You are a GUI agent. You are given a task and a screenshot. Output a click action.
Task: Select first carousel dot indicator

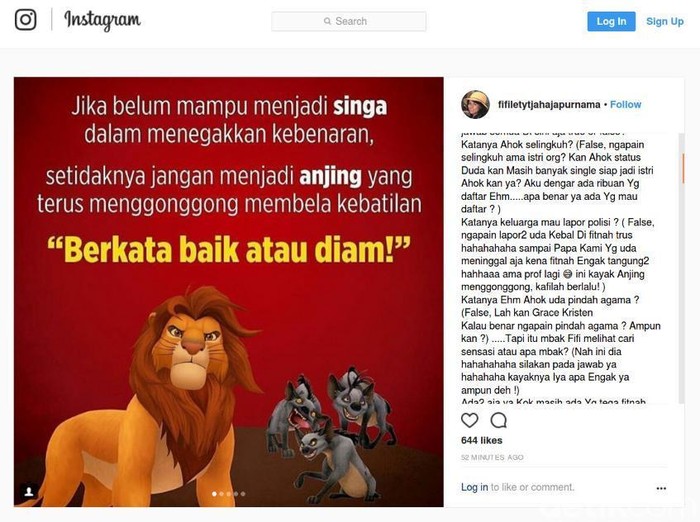click(x=214, y=494)
